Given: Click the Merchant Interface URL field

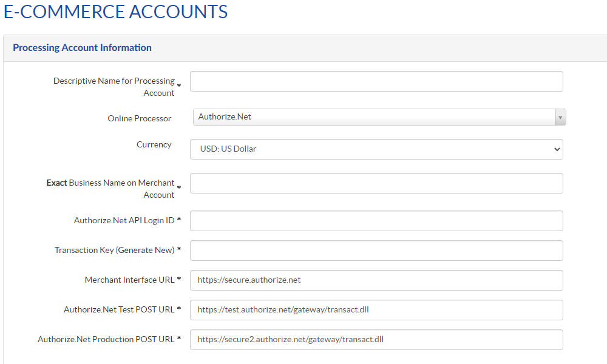Looking at the screenshot, I should click(376, 280).
